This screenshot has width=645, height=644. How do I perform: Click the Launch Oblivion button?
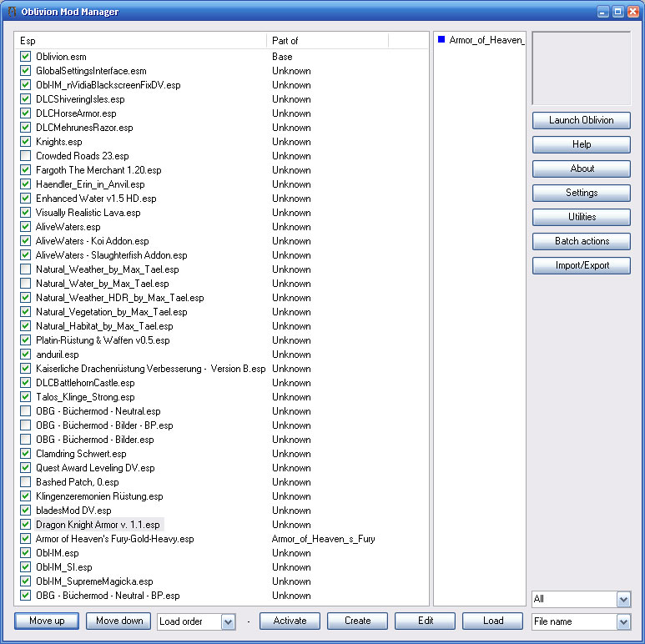click(x=582, y=120)
